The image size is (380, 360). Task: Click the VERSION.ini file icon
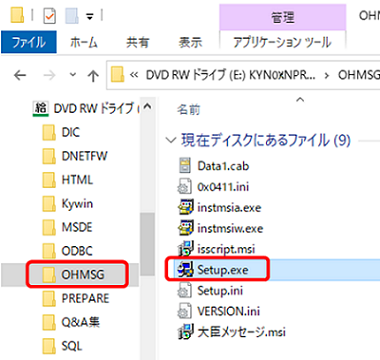pyautogui.click(x=185, y=311)
